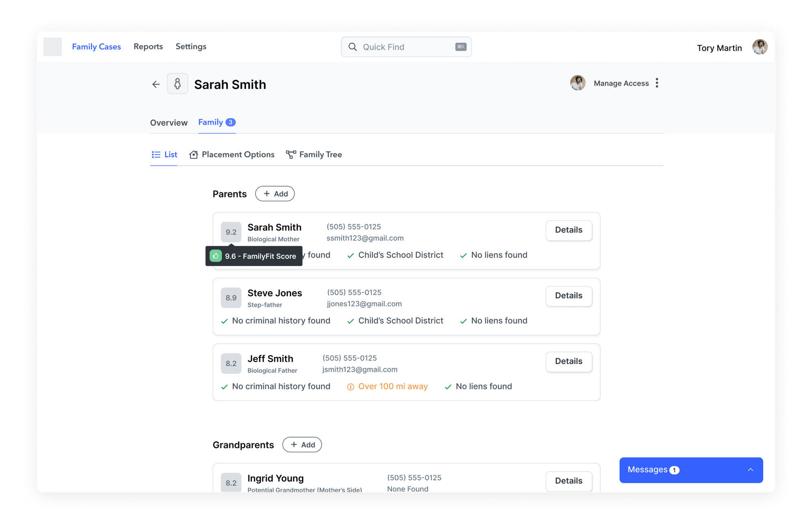Click the Biological Father label

pos(272,371)
